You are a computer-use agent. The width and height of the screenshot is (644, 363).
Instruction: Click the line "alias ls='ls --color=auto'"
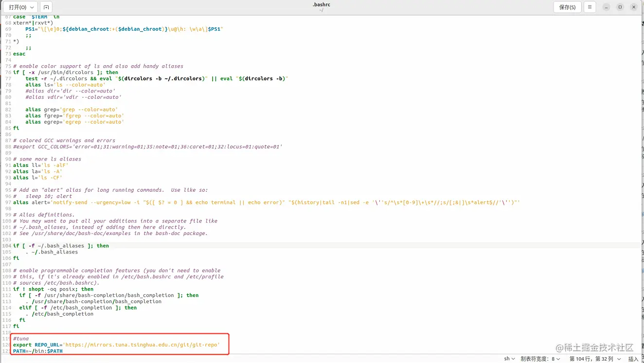(x=65, y=85)
